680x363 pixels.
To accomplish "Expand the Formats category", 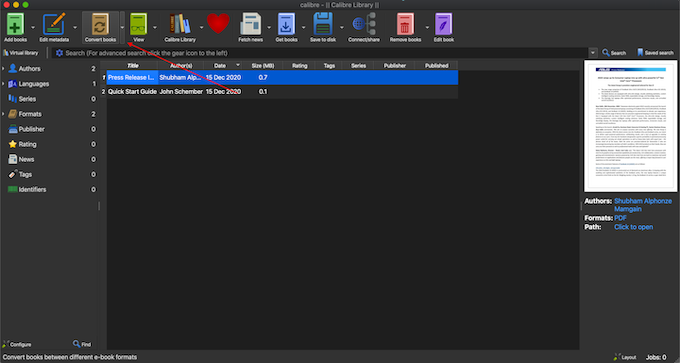I will [3, 114].
